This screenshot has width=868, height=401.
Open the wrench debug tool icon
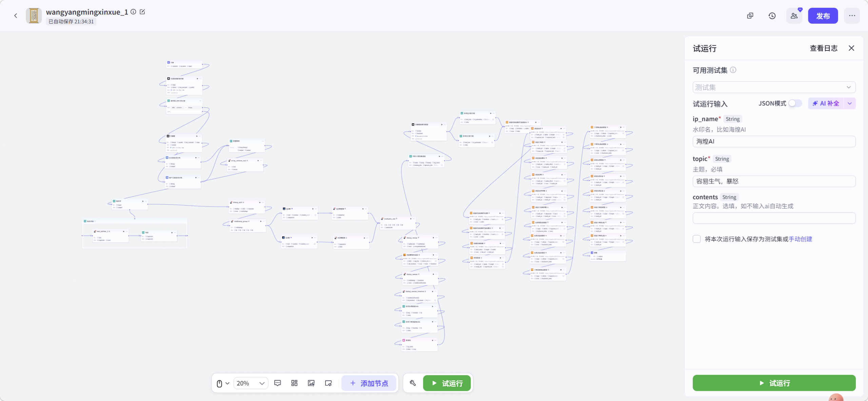[x=413, y=383]
